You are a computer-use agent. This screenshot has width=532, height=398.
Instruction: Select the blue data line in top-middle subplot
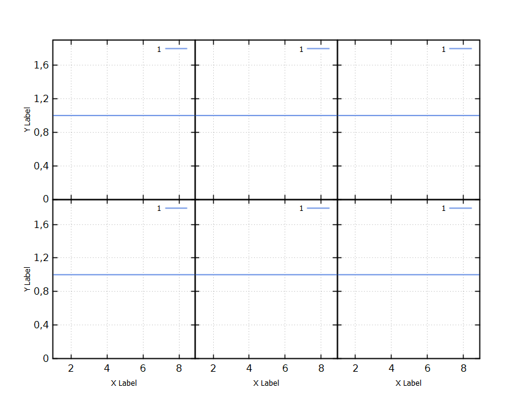pyautogui.click(x=266, y=116)
